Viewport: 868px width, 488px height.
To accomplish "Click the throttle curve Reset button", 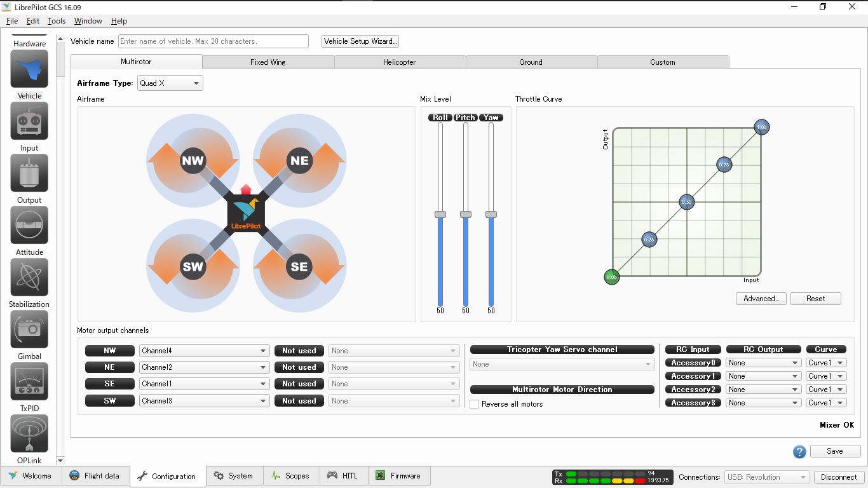I will click(816, 299).
